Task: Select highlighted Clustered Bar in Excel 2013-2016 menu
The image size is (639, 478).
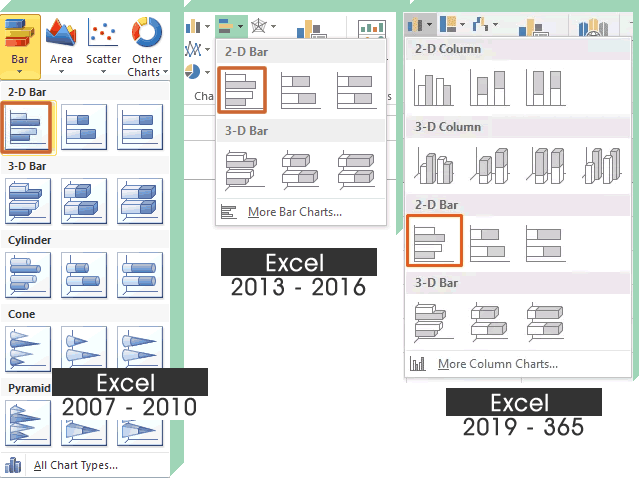Action: [241, 89]
